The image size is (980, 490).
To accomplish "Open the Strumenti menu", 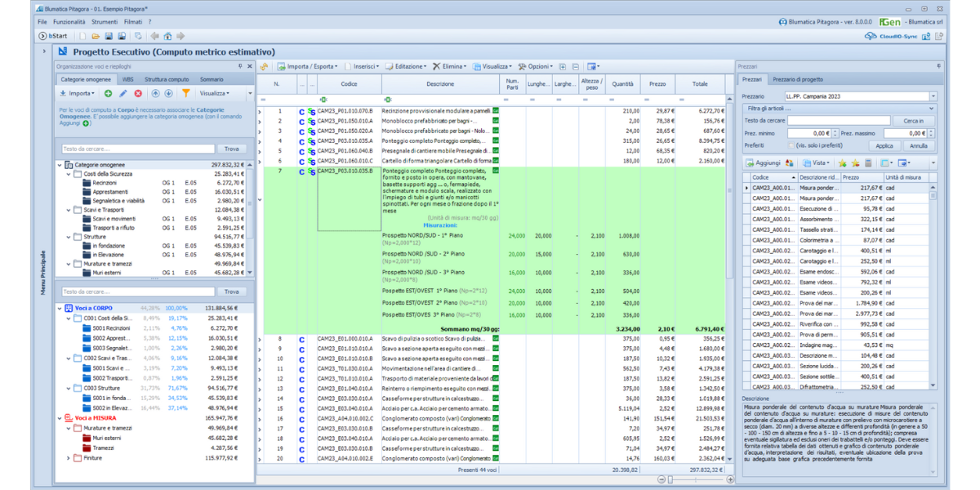I will click(105, 21).
